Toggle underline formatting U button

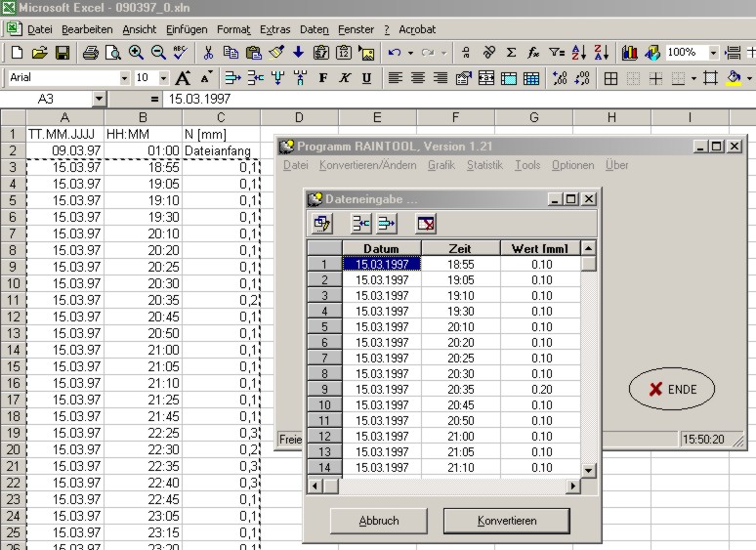point(366,78)
